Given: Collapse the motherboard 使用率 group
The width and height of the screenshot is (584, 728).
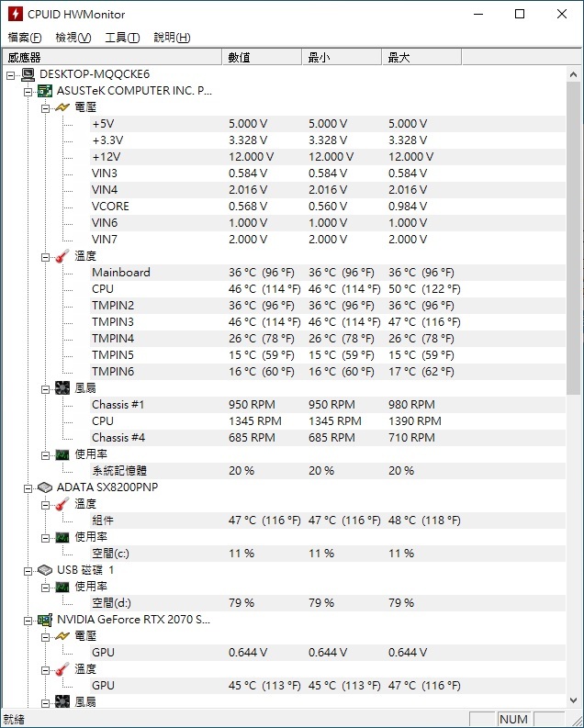Looking at the screenshot, I should 45,455.
